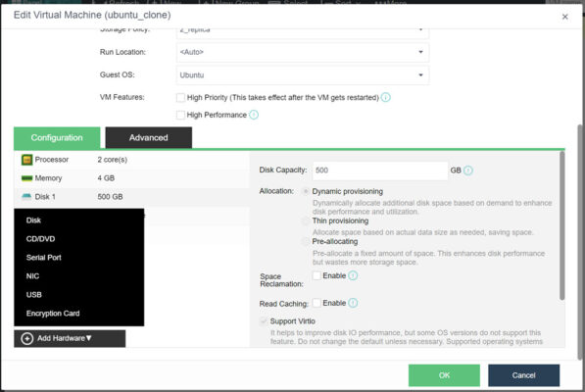
Task: Click the Disk 1 drive icon
Action: [26, 197]
